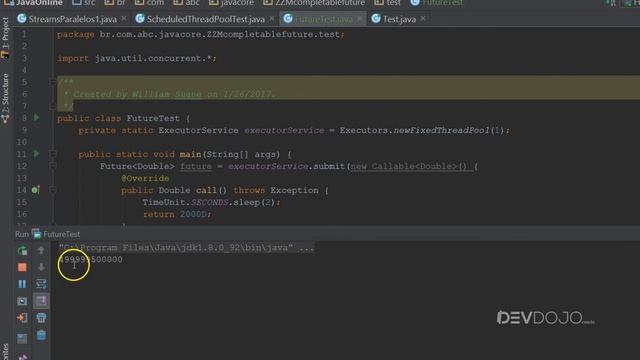This screenshot has height=360, width=640.
Task: Clear all console output with trash icon
Action: tap(41, 335)
